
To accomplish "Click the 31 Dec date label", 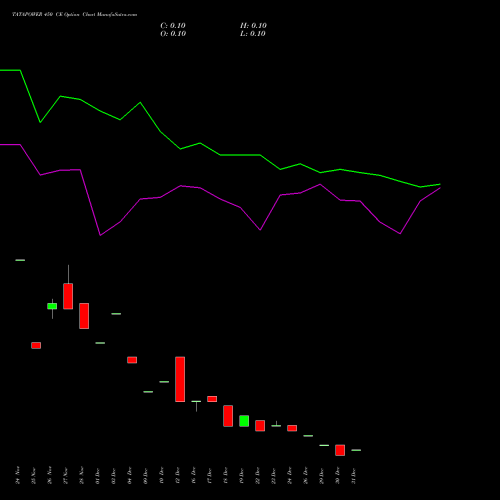I will click(x=354, y=475).
